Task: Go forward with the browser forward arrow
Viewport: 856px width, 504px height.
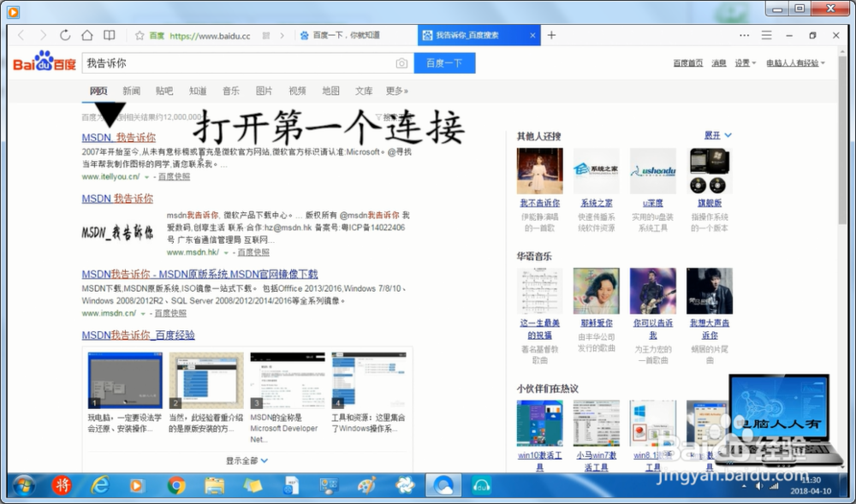Action: (43, 35)
